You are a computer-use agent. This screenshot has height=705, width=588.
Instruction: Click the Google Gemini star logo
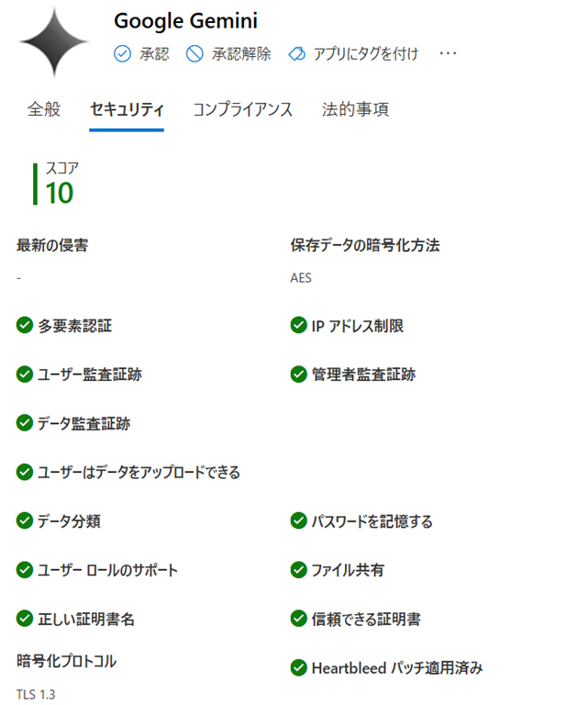54,44
